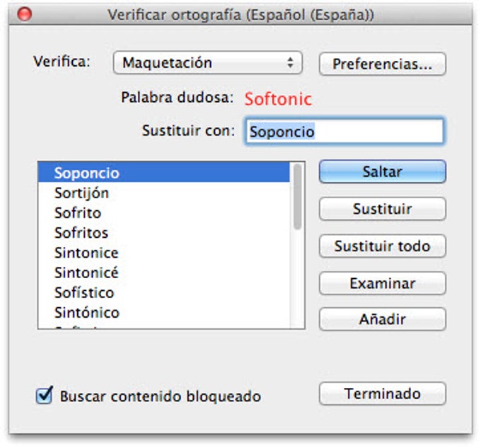The width and height of the screenshot is (481, 448).
Task: Toggle Buscar contenido bloqueado checkbox
Action: pos(44,395)
